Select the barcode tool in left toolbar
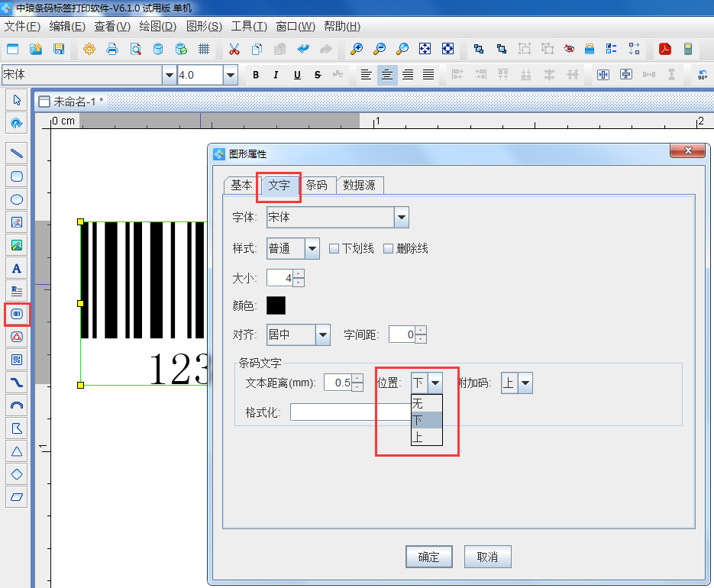This screenshot has height=588, width=714. (16, 314)
